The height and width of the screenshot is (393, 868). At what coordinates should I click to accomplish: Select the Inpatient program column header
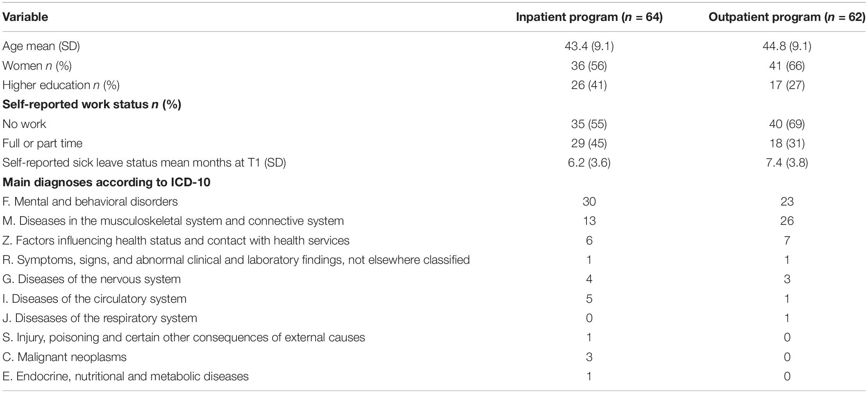click(x=589, y=17)
